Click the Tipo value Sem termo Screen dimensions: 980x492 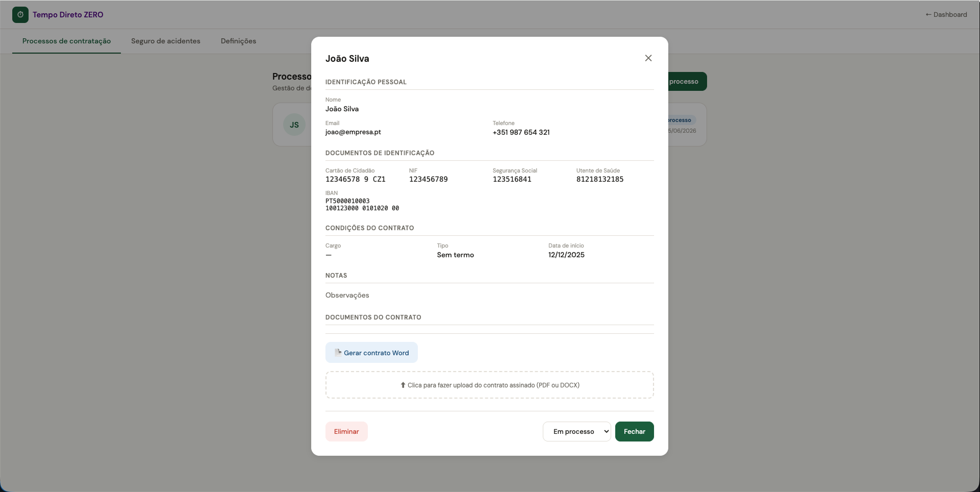(456, 255)
